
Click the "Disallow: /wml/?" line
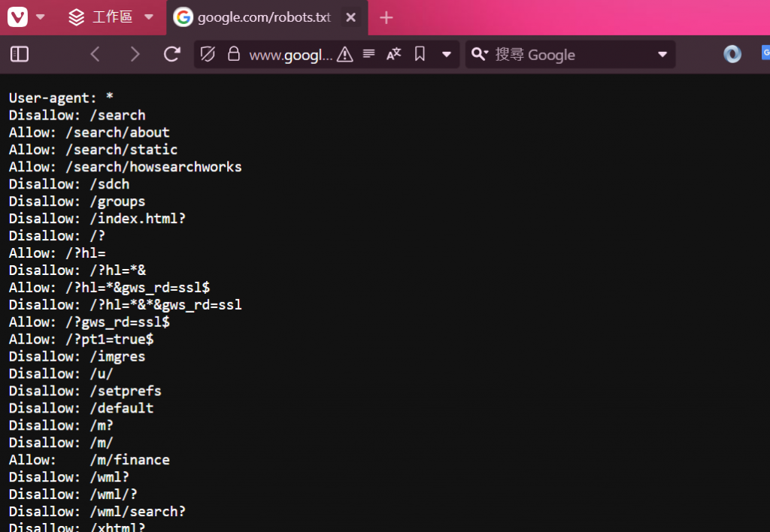tap(73, 494)
